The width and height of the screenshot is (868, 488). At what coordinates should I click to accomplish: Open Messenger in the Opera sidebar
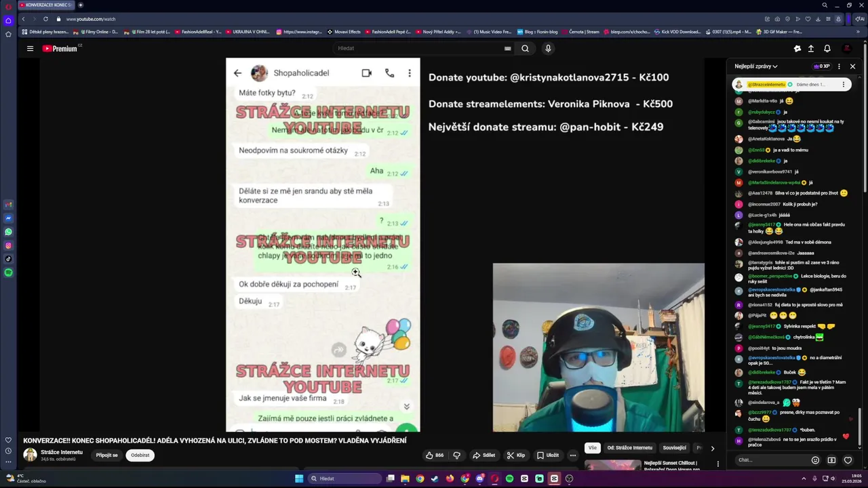8,218
